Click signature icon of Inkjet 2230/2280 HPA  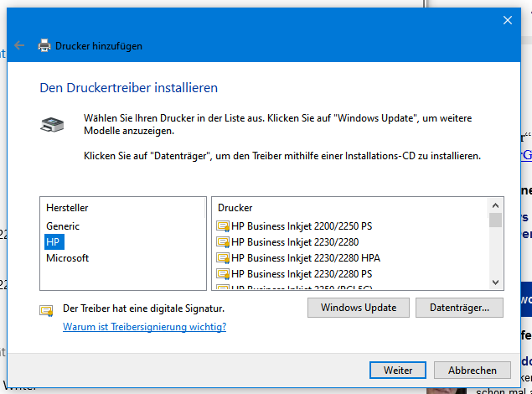(x=223, y=258)
